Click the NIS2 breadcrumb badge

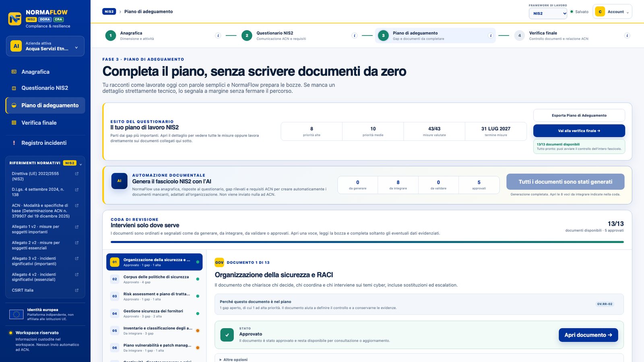(x=109, y=12)
